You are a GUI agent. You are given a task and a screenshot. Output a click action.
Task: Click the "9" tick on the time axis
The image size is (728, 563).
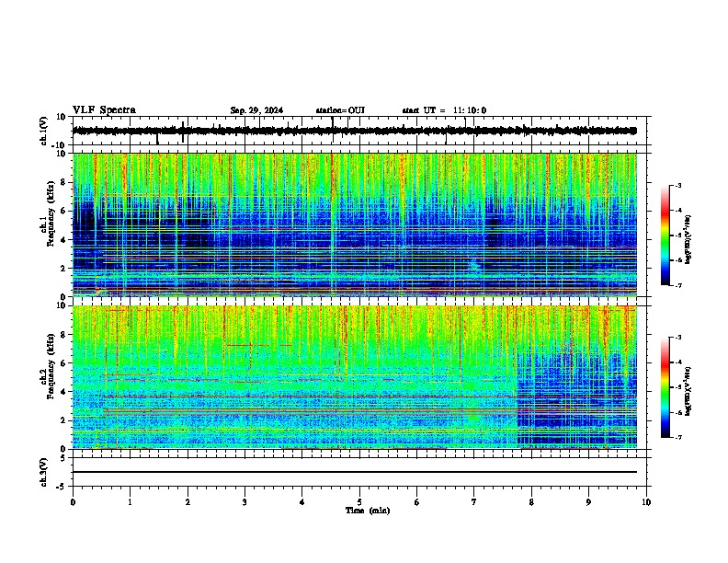588,502
